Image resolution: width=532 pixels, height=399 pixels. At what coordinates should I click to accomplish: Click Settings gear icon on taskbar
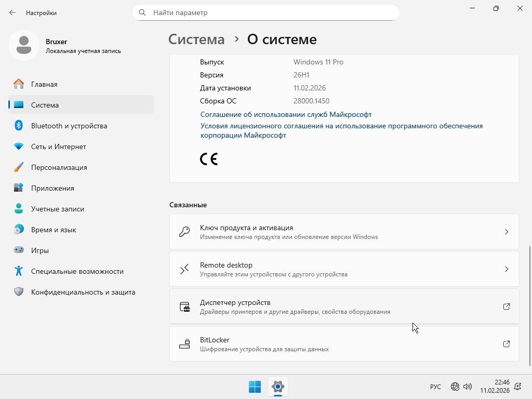(278, 387)
